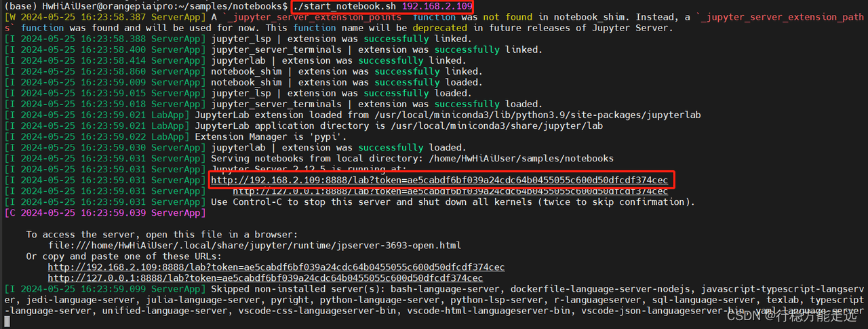Click the 192.168.2.109 URL under "Or copy and paste"
This screenshot has height=329, width=868.
pyautogui.click(x=276, y=267)
